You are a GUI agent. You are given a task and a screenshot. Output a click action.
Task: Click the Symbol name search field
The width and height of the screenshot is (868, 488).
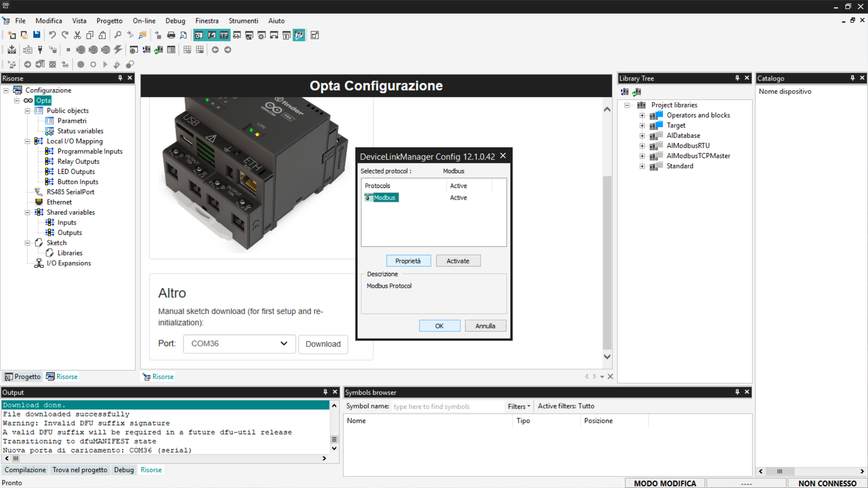(447, 407)
